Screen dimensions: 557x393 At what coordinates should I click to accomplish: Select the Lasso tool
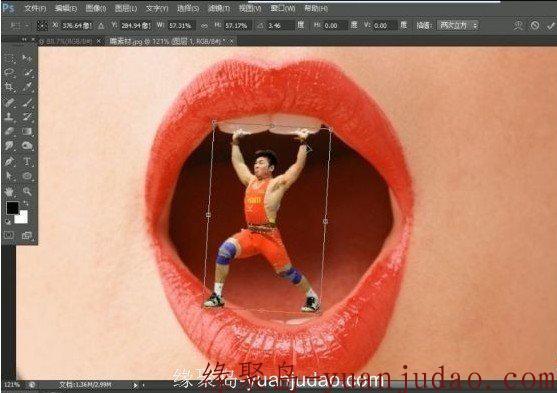tap(10, 72)
